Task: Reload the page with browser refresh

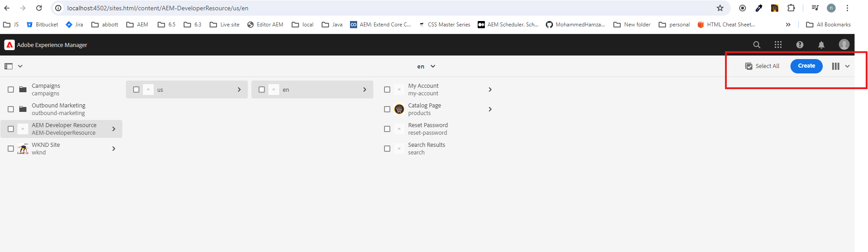Action: pyautogui.click(x=39, y=8)
